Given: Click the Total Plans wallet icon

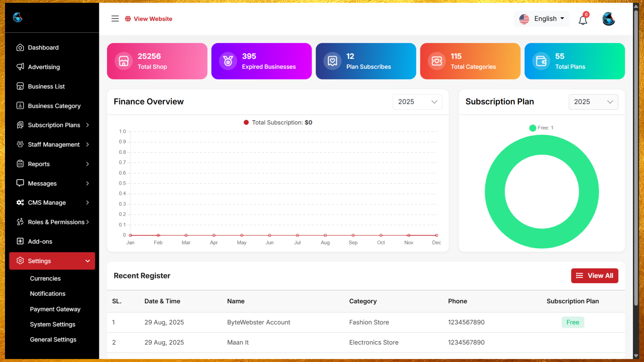Looking at the screenshot, I should coord(541,61).
